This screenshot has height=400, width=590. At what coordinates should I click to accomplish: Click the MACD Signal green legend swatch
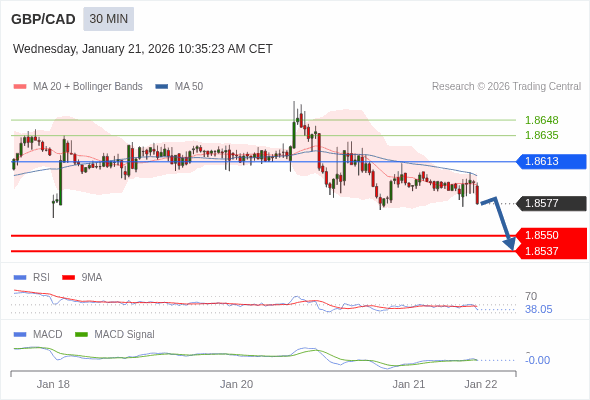pos(81,335)
